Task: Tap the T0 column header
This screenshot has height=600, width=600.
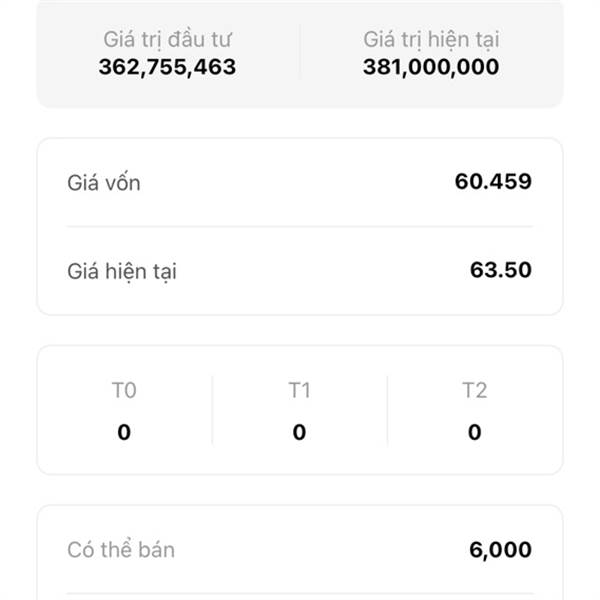Action: point(124,390)
